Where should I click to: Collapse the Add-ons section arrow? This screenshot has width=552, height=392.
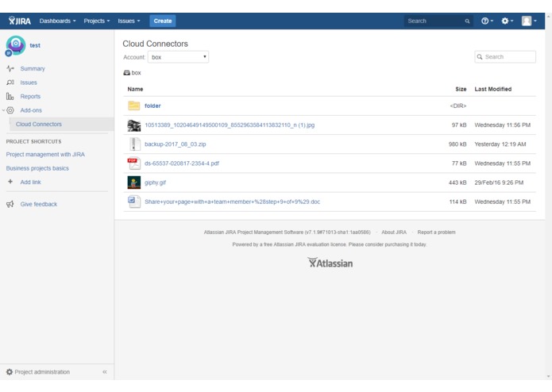[x=3, y=110]
